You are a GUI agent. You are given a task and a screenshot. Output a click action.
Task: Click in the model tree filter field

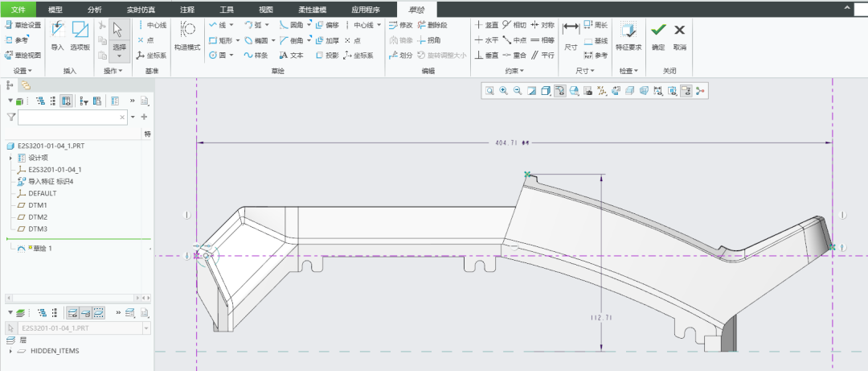pos(72,117)
